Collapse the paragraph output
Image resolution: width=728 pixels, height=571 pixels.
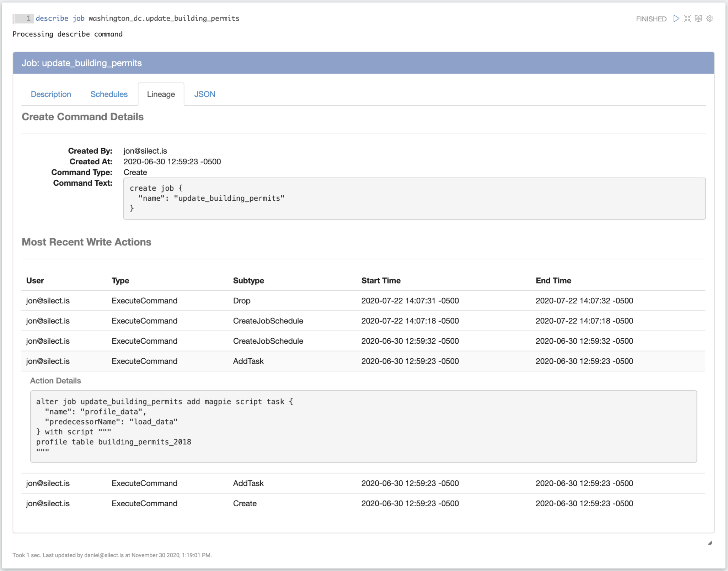[687, 18]
